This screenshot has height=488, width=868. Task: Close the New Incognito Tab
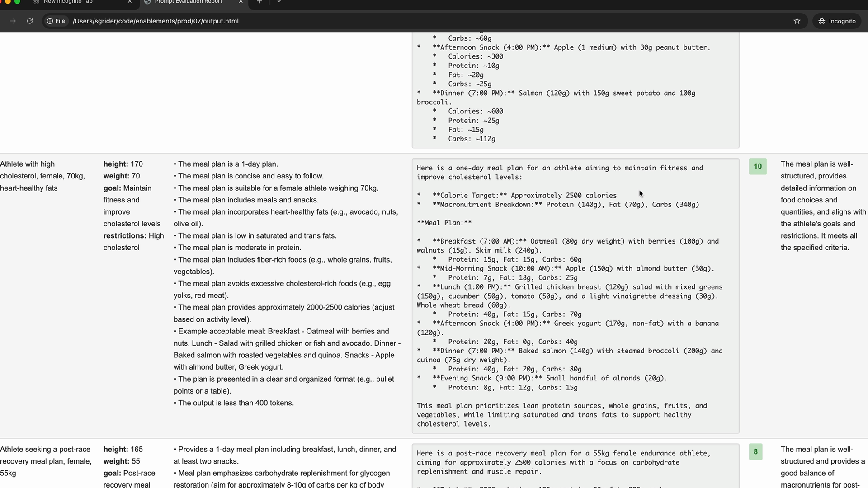tap(130, 2)
